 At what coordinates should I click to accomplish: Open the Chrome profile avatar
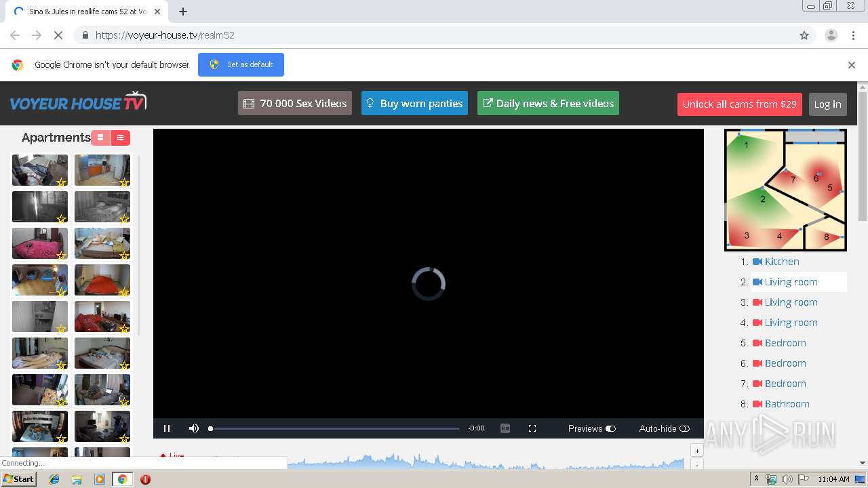click(x=831, y=35)
